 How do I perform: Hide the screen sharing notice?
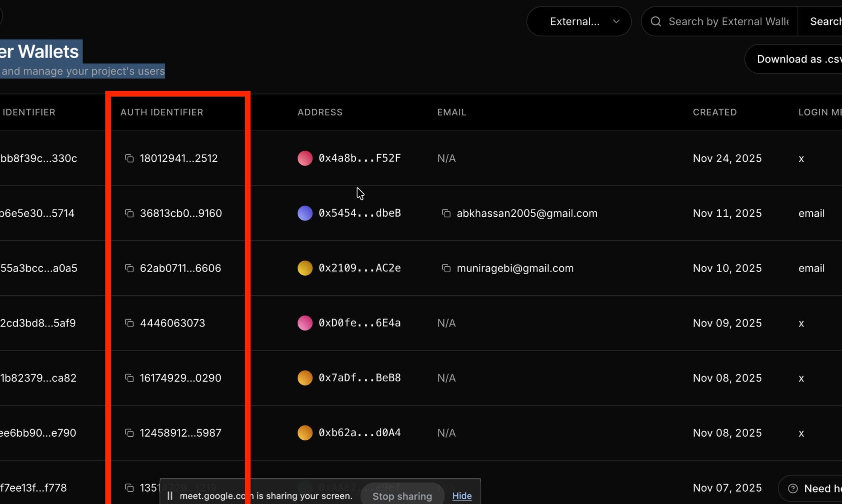462,496
